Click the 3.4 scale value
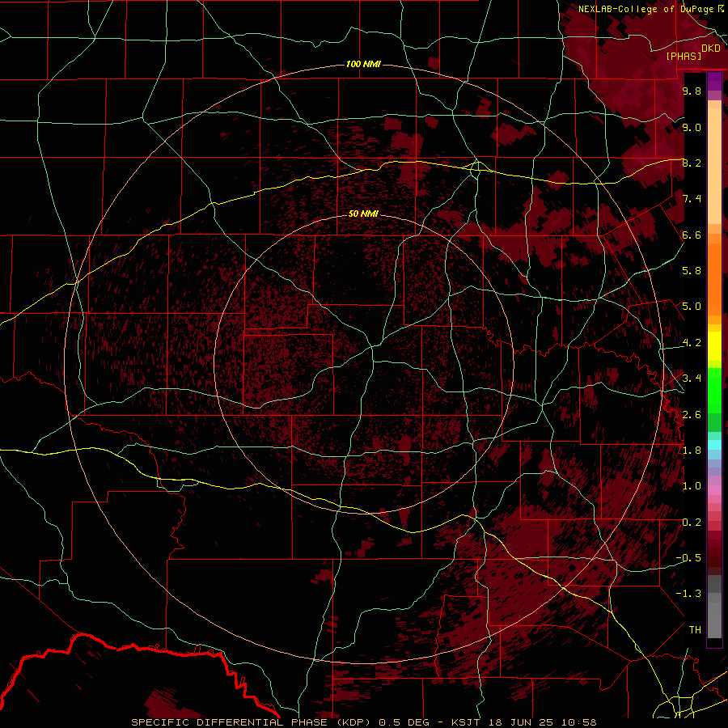 pos(692,379)
